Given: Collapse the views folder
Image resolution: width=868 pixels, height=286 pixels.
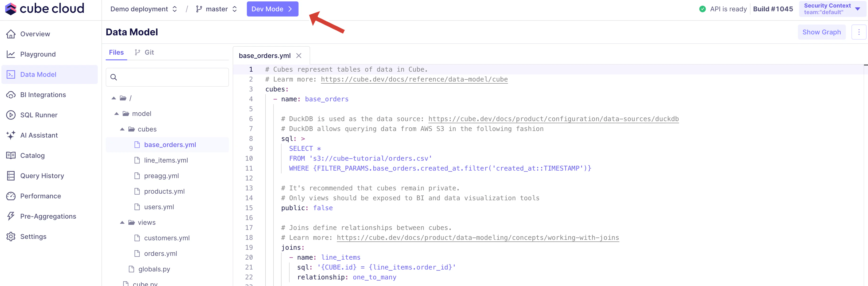Looking at the screenshot, I should click(x=122, y=222).
